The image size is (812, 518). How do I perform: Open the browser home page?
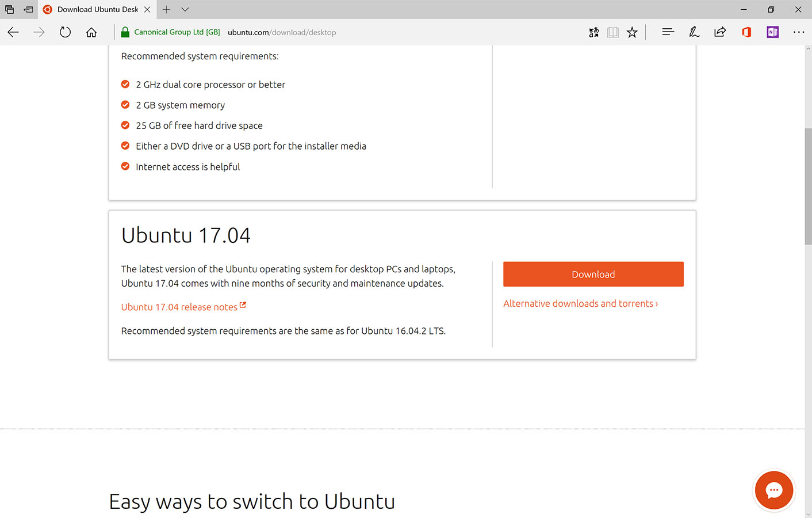91,32
